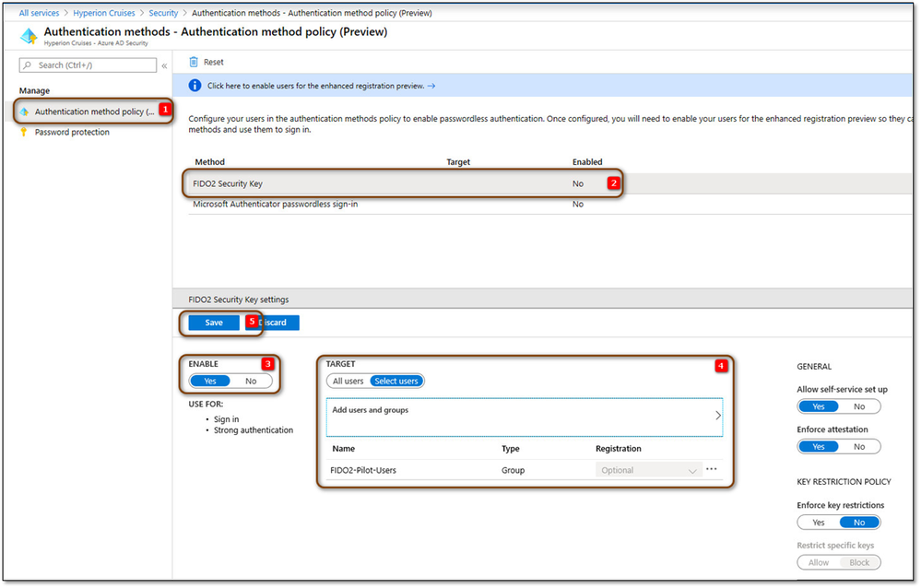This screenshot has width=921, height=588.
Task: Select All users target option
Action: pos(348,382)
